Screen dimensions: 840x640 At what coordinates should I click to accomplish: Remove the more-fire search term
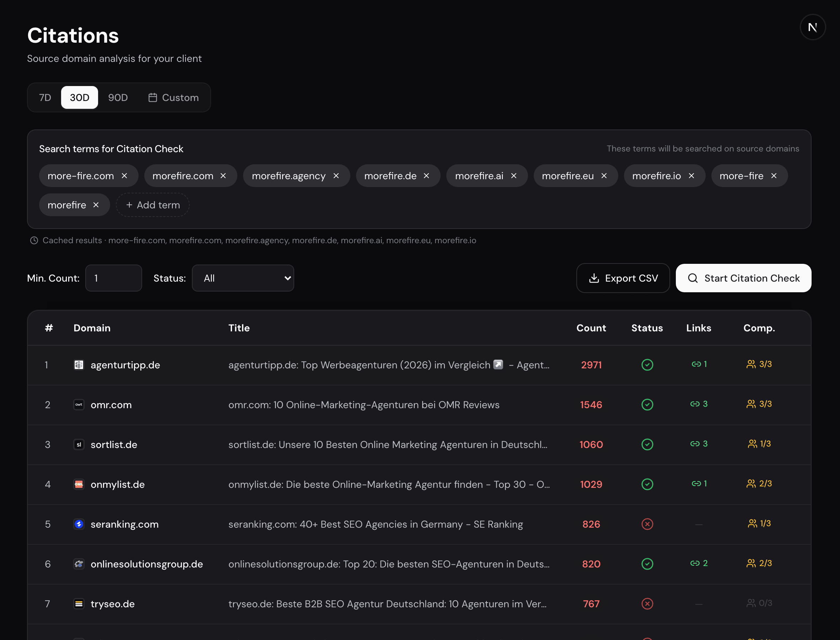coord(774,176)
